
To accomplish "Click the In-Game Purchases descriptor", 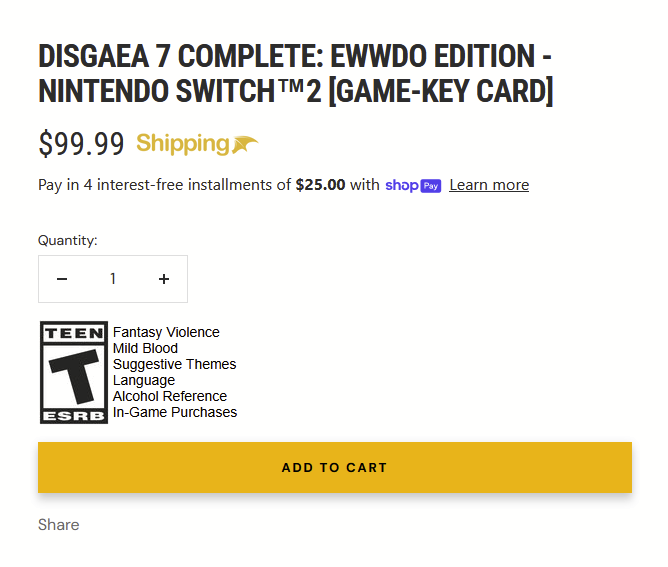I will [175, 412].
